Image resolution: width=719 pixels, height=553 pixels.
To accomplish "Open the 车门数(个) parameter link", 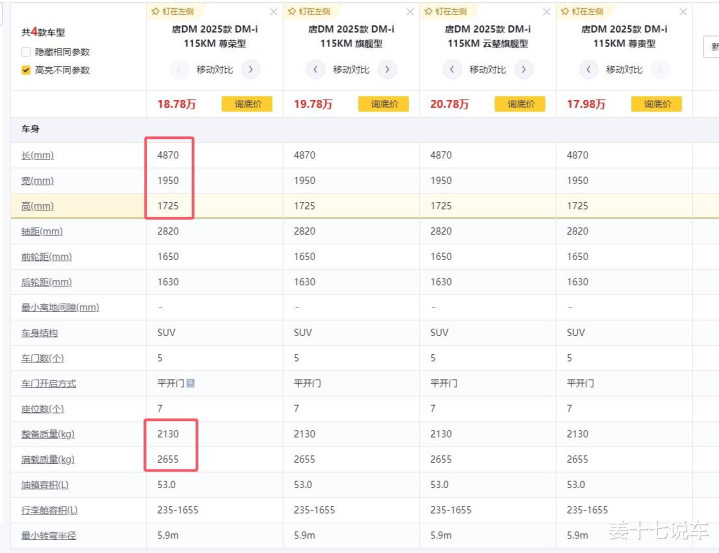I will pyautogui.click(x=43, y=358).
